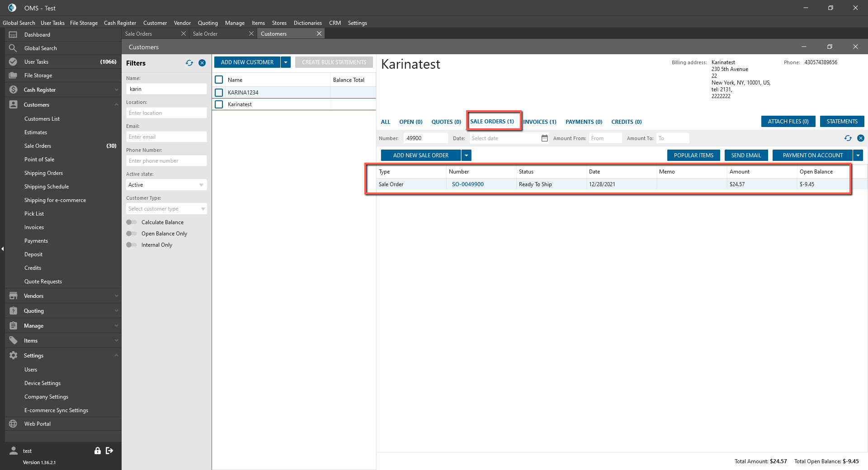Screen dimensions: 868x470
Task: Refresh the sale orders filter row
Action: (848, 138)
